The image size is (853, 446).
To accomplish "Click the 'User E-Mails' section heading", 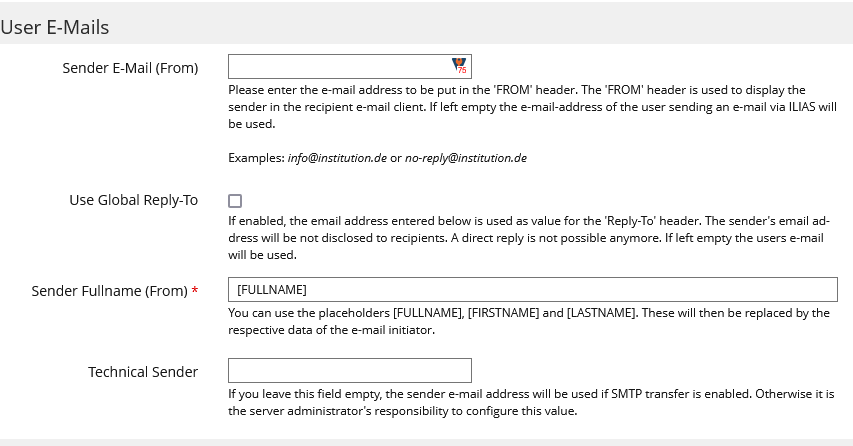I will coord(55,27).
